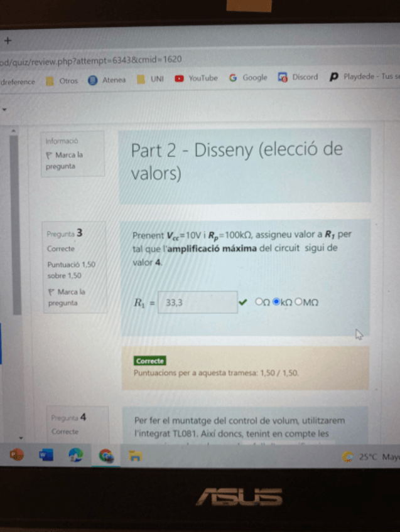Select the MΩ unit radio button
This screenshot has height=532, width=400.
[298, 302]
